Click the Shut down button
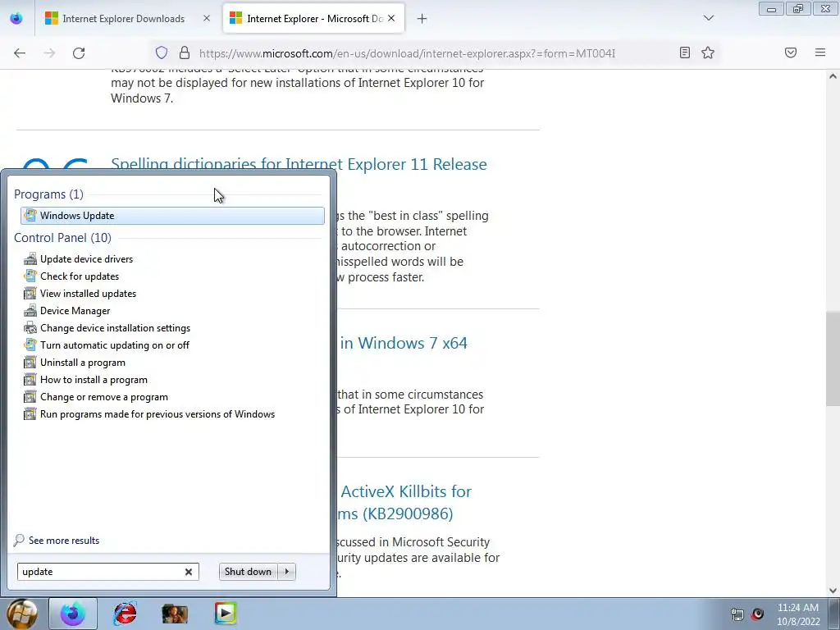This screenshot has width=840, height=630. (248, 572)
